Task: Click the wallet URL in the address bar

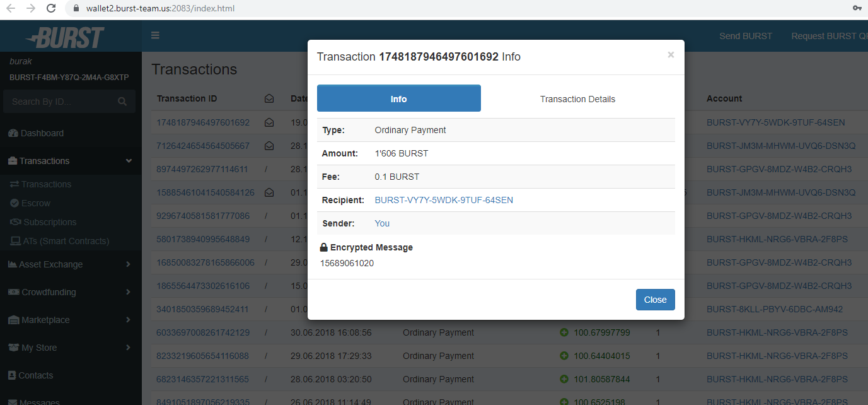Action: pos(161,9)
